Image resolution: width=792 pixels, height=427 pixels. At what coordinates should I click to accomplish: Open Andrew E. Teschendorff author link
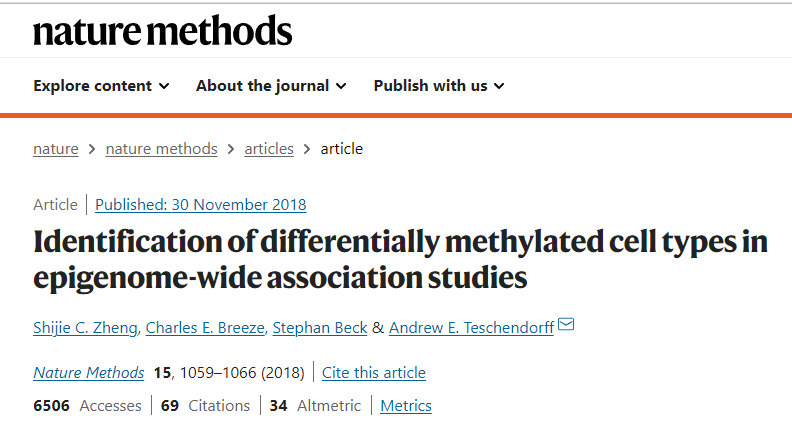(471, 328)
